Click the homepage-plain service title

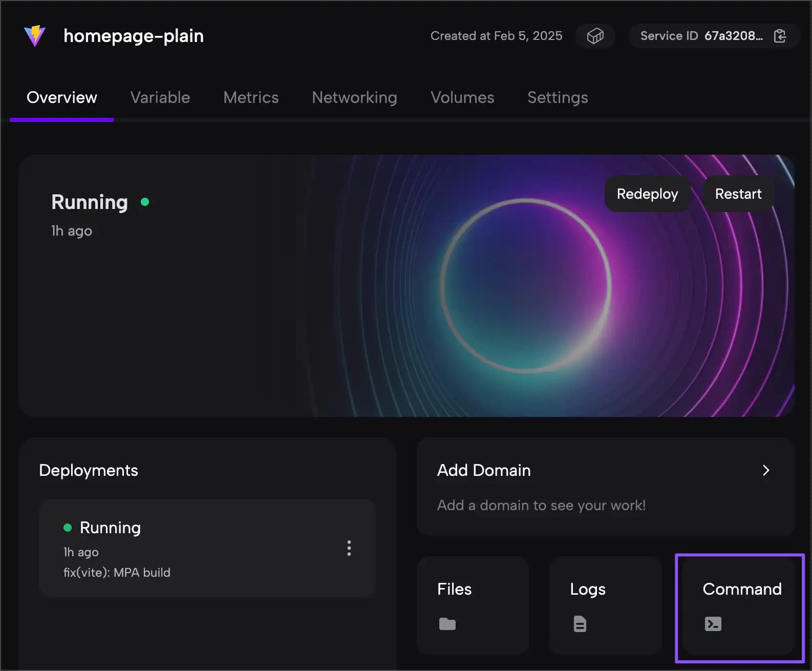(133, 36)
